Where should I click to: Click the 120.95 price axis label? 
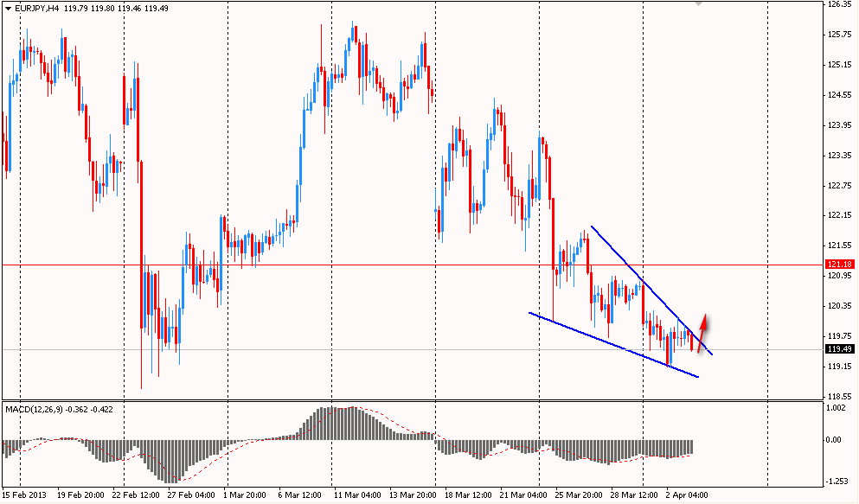point(840,276)
